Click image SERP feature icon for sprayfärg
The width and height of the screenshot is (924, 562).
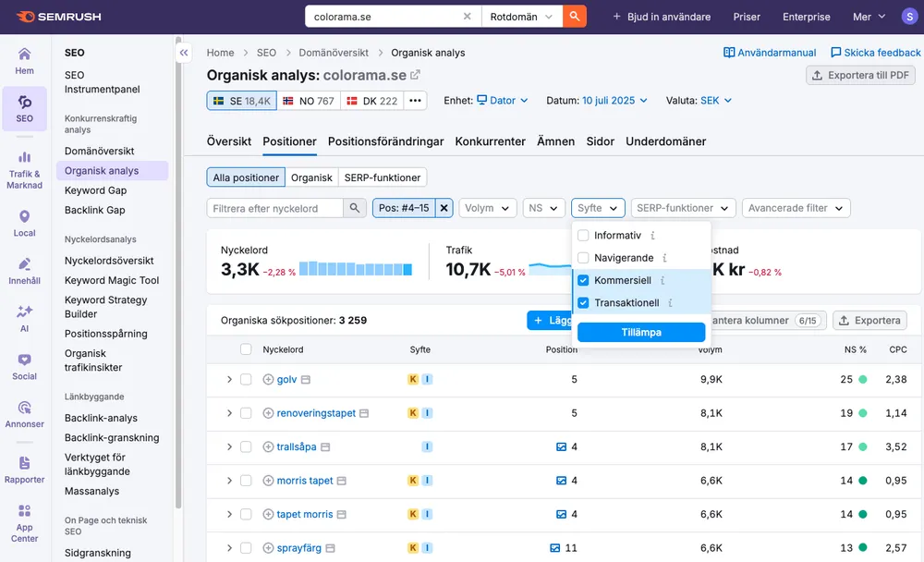point(554,548)
